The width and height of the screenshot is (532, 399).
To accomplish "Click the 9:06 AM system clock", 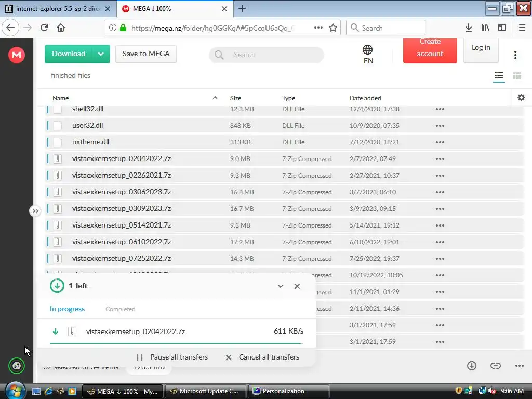I will [512, 391].
